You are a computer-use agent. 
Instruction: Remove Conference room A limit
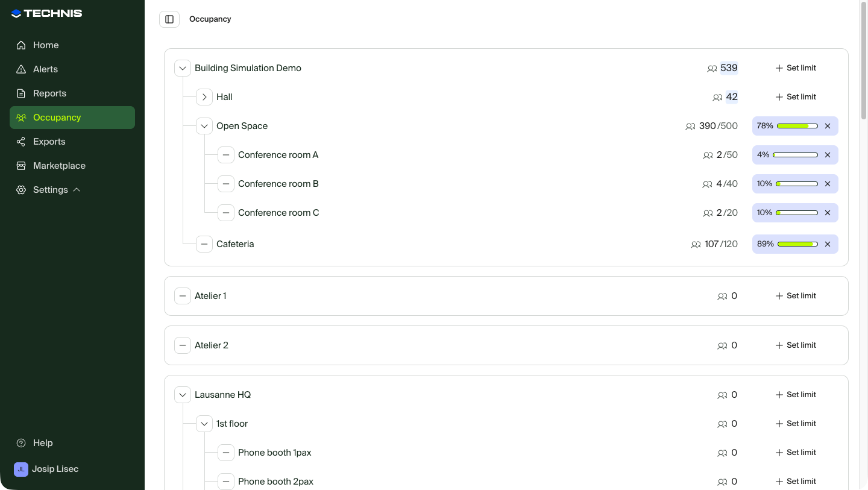pyautogui.click(x=828, y=155)
